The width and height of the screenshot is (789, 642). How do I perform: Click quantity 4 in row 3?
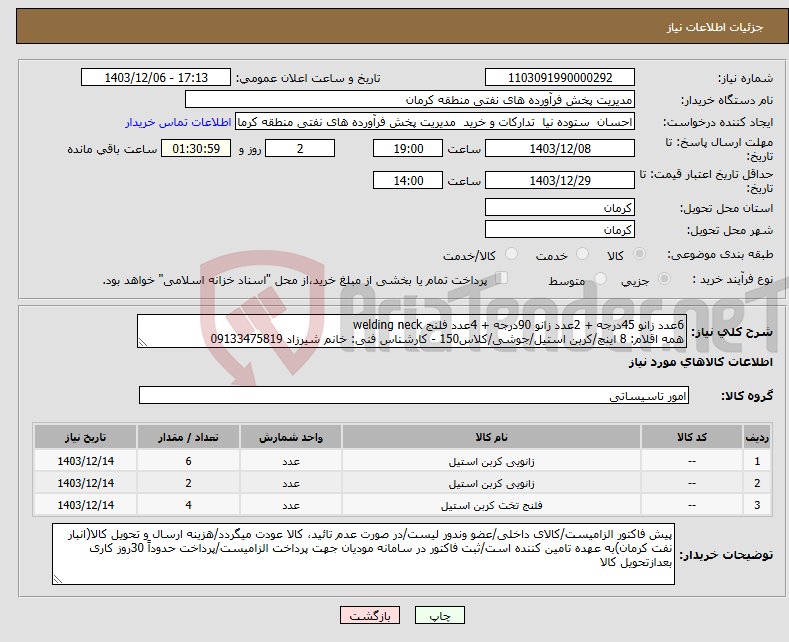[188, 506]
